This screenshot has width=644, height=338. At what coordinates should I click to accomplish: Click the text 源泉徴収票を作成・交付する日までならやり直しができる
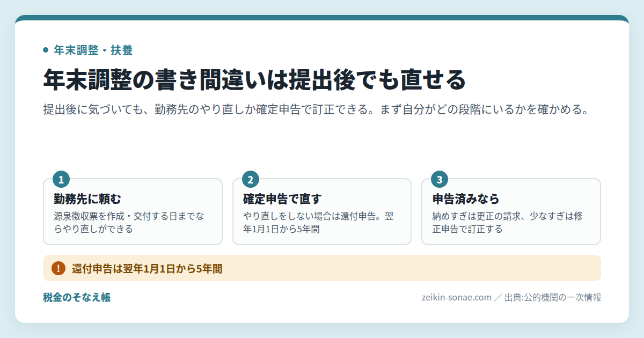coord(129,223)
